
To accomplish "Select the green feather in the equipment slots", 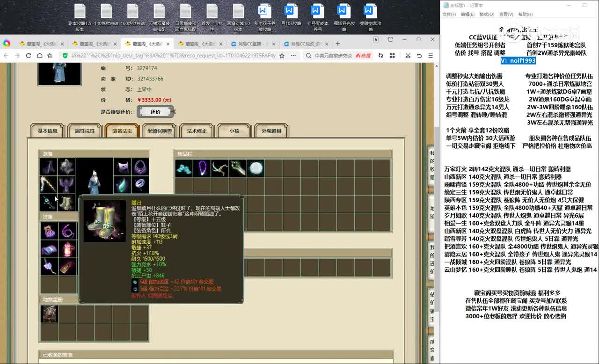I will tap(122, 184).
